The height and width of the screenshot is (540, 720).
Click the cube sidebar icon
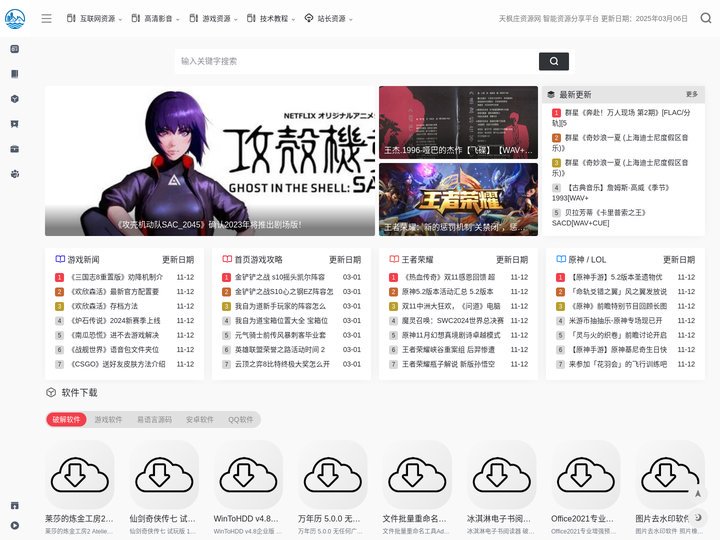[x=15, y=99]
